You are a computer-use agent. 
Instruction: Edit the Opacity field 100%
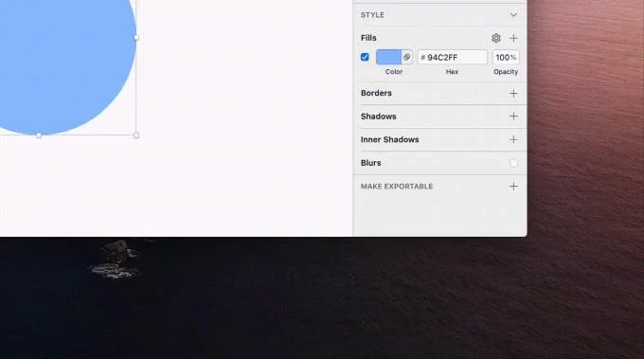pyautogui.click(x=506, y=57)
